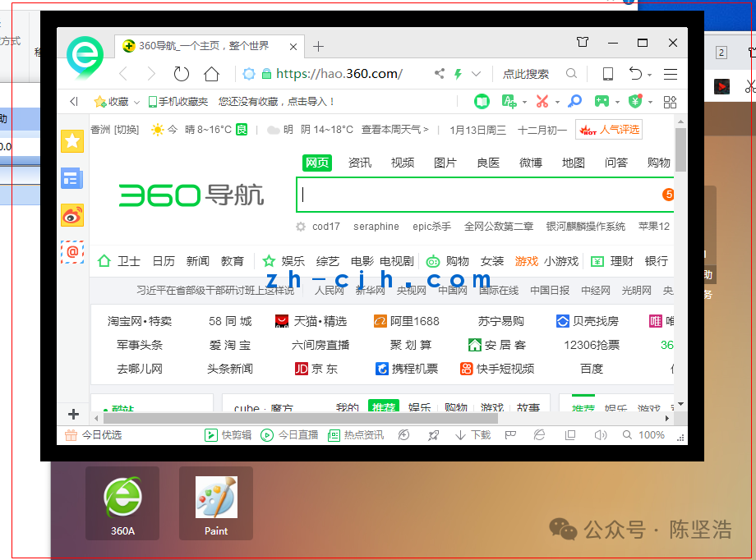Open the 携程机票 link
The width and height of the screenshot is (756, 560).
[407, 370]
